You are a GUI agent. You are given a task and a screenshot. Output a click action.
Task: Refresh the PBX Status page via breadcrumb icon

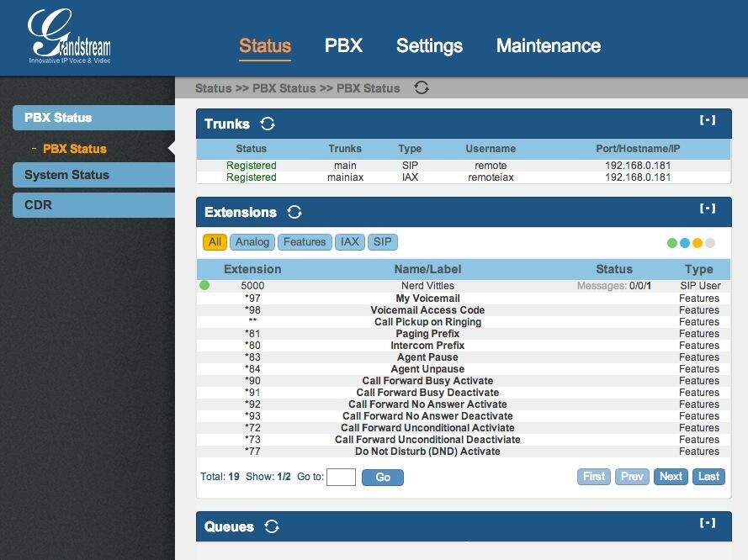(x=422, y=87)
